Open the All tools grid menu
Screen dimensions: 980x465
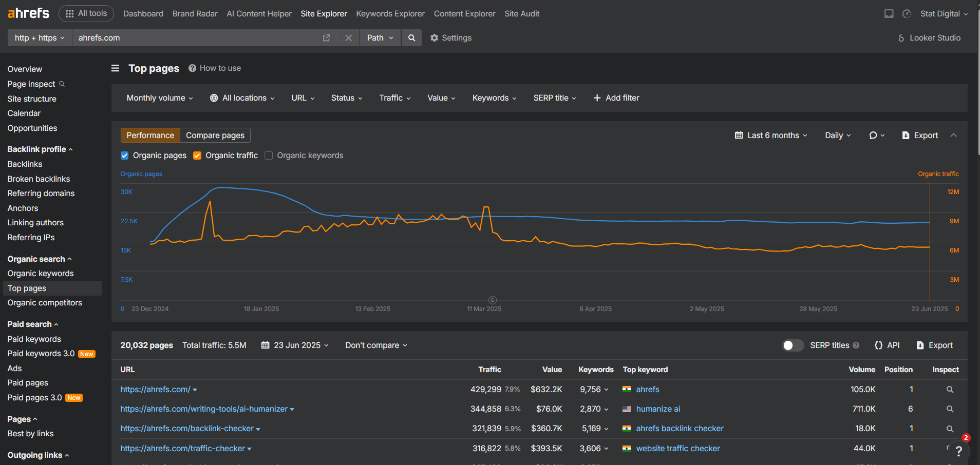(86, 13)
